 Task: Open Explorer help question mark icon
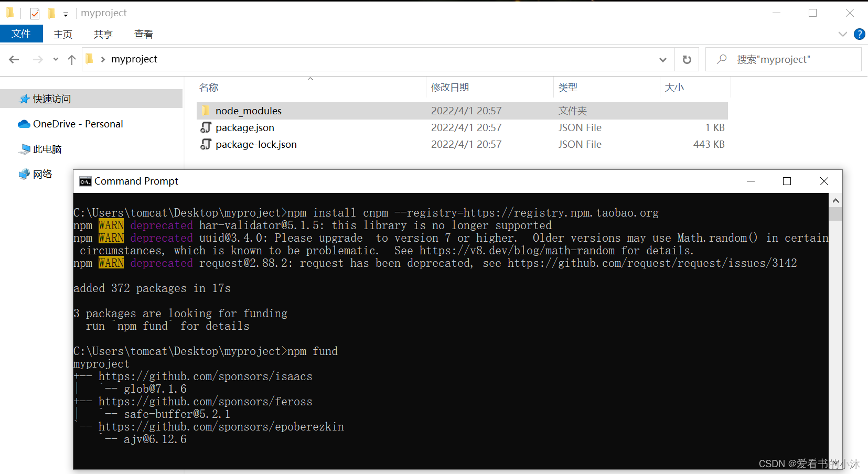pos(860,34)
